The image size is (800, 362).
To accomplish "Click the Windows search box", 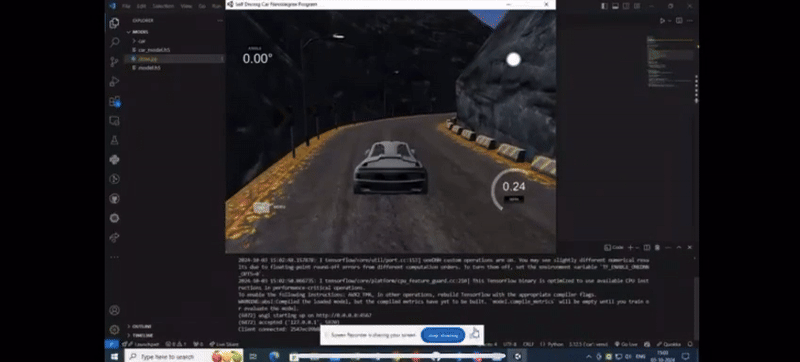I will pyautogui.click(x=184, y=356).
